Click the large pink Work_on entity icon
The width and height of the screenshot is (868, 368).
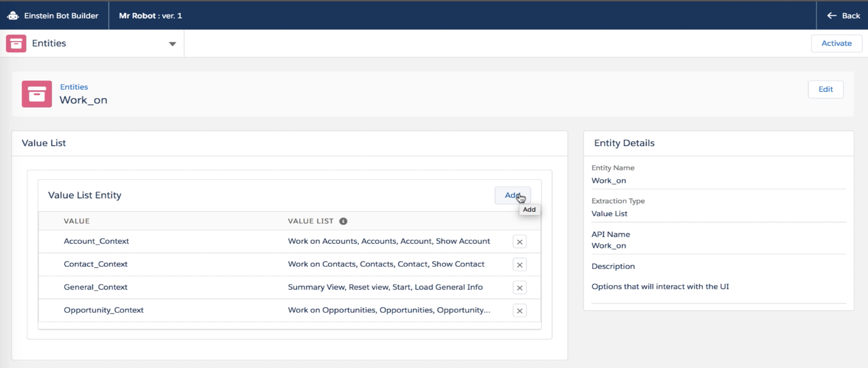click(37, 94)
